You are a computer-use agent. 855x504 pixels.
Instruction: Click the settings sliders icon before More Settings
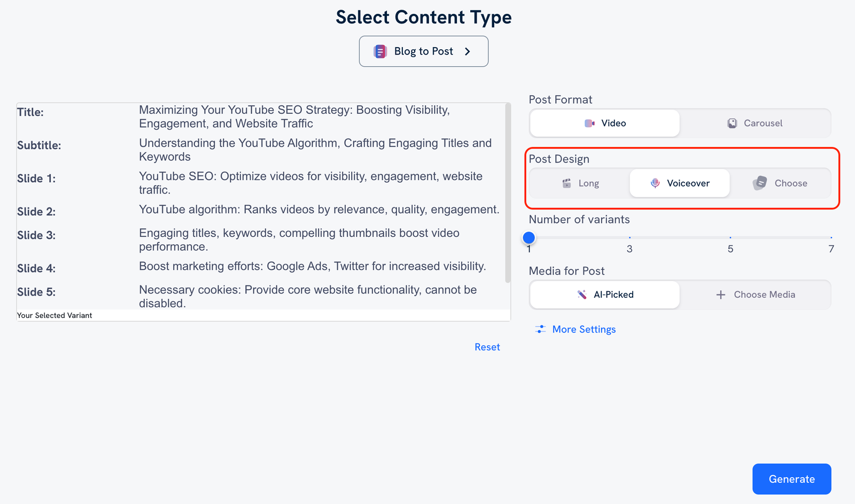541,329
